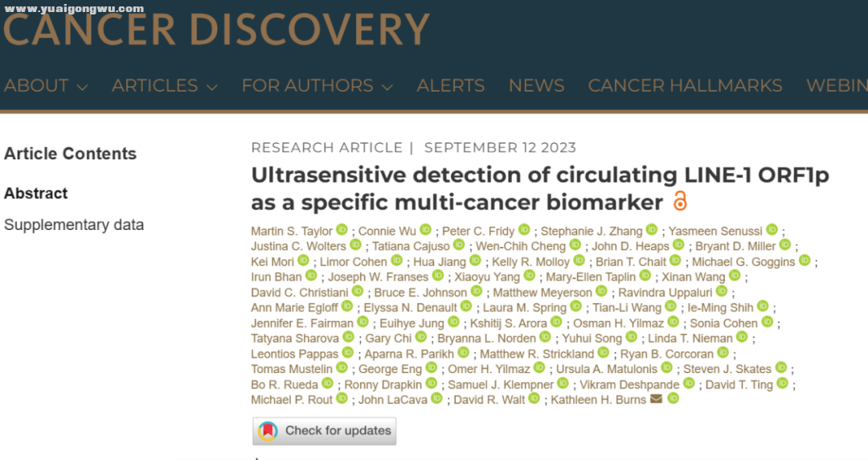Expand the FOR AUTHORS dropdown menu
Screen dimensions: 868x460
tap(317, 86)
